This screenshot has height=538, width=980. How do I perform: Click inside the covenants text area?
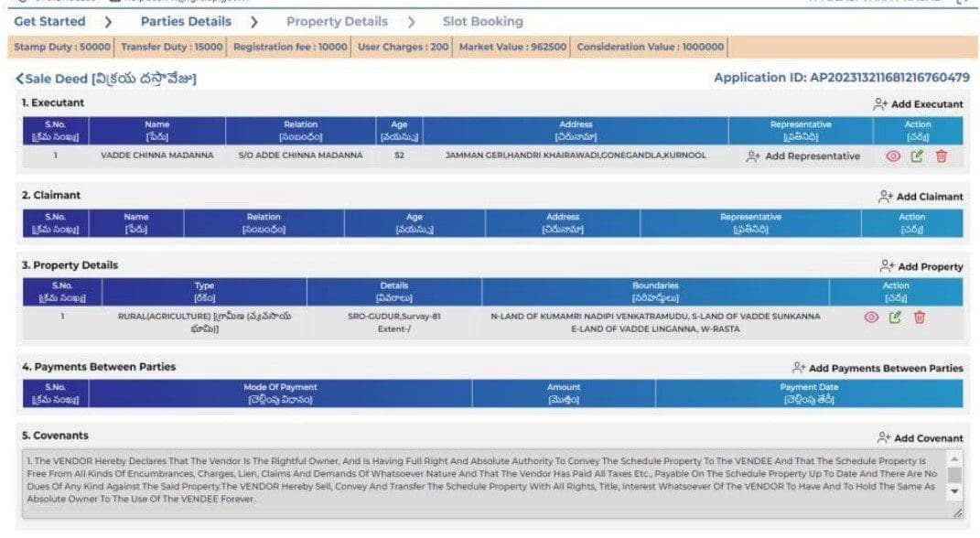tap(486, 484)
